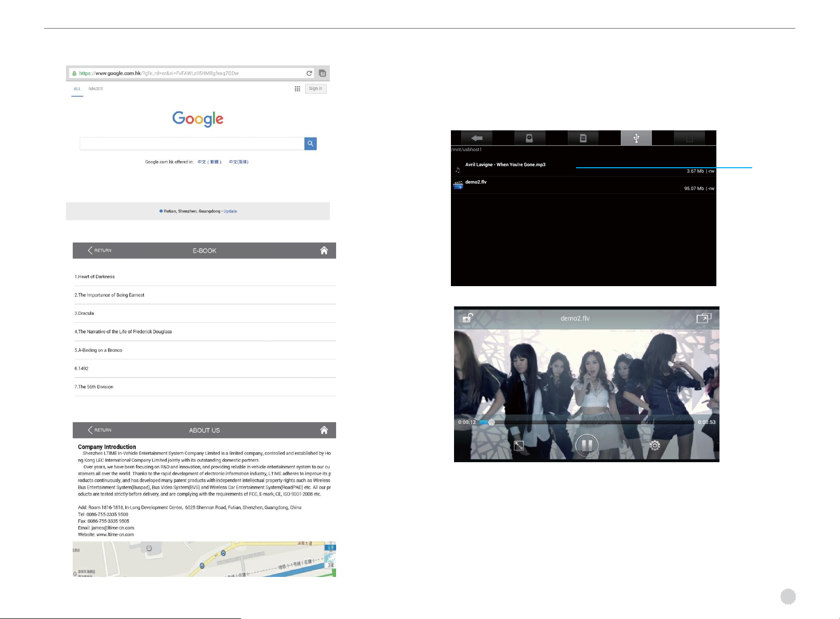Viewport: 840px width, 619px height.
Task: Click the demo2.flv video title
Action: pyautogui.click(x=575, y=318)
